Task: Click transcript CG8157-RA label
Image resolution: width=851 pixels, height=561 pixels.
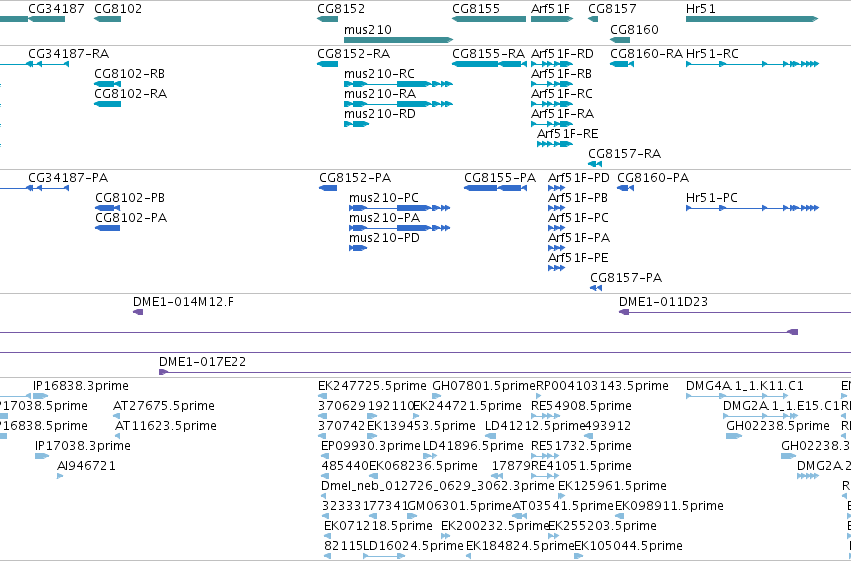Action: [625, 154]
